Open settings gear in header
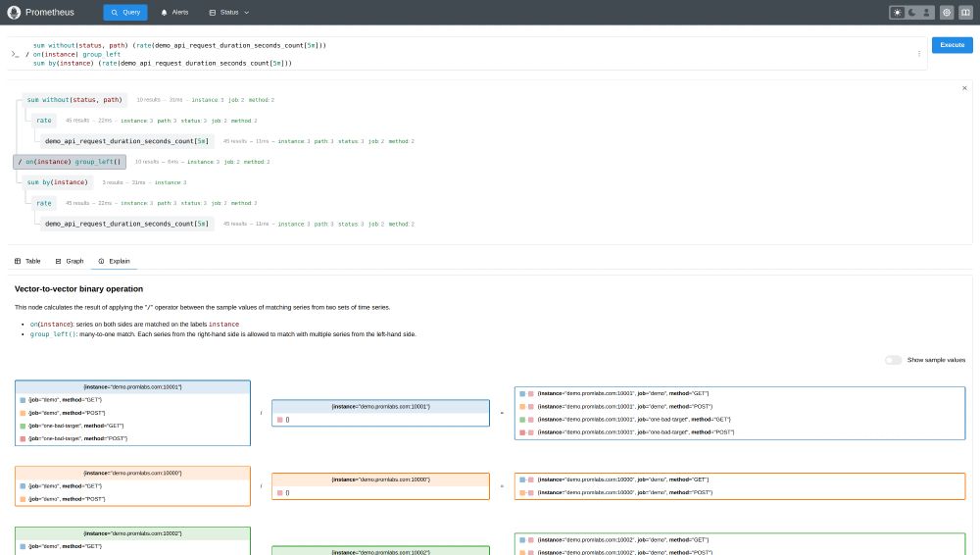Image resolution: width=980 pixels, height=555 pixels. (x=947, y=13)
